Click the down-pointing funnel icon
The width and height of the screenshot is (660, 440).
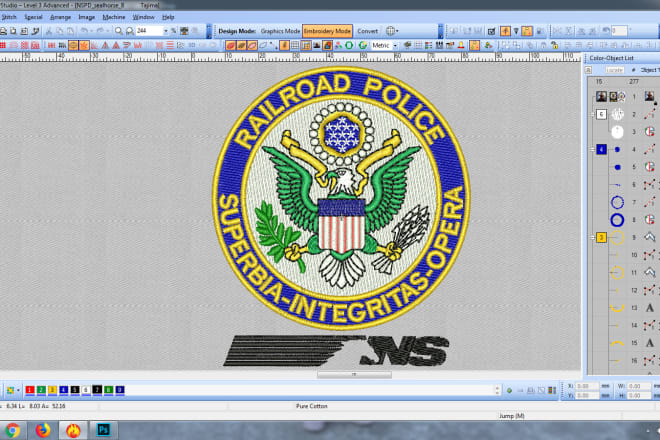point(516,31)
